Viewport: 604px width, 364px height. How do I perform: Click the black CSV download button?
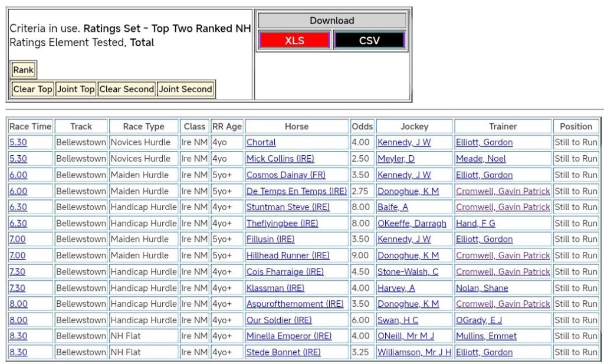(x=369, y=41)
